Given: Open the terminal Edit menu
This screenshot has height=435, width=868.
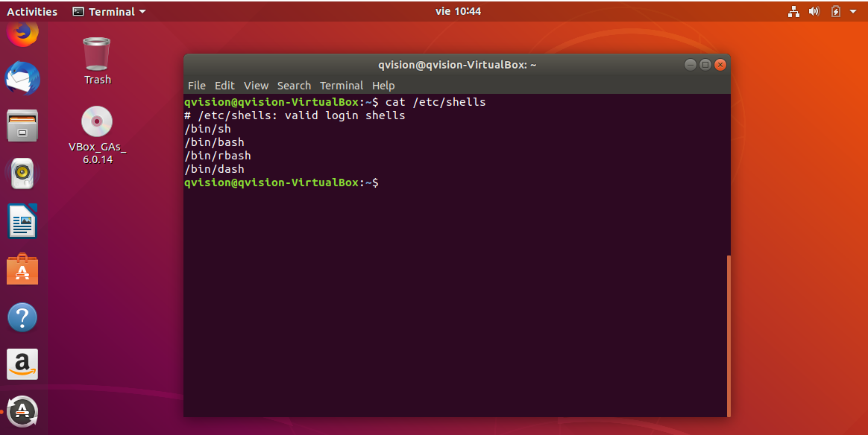Looking at the screenshot, I should [x=224, y=86].
